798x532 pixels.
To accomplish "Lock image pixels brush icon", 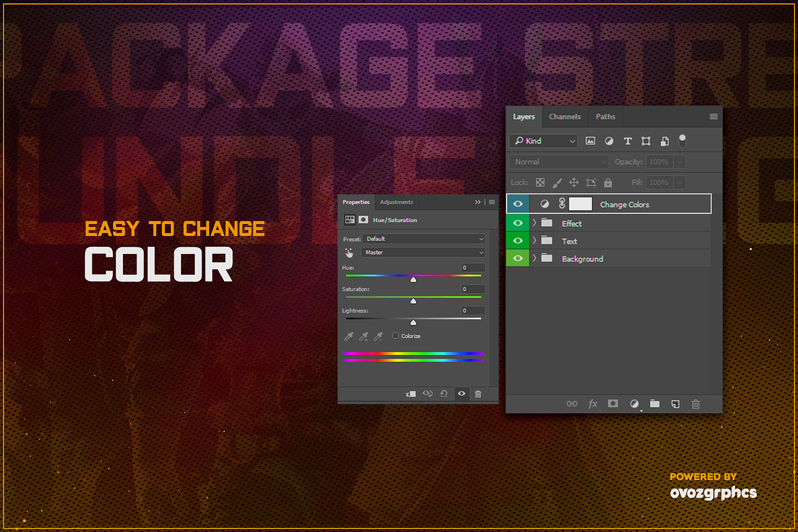I will point(557,182).
